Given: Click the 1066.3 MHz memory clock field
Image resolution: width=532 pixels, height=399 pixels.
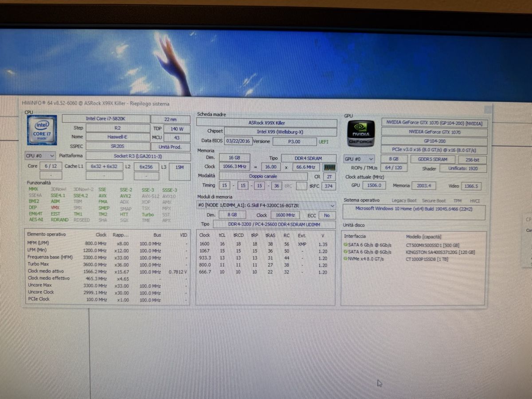Looking at the screenshot, I should pos(235,167).
